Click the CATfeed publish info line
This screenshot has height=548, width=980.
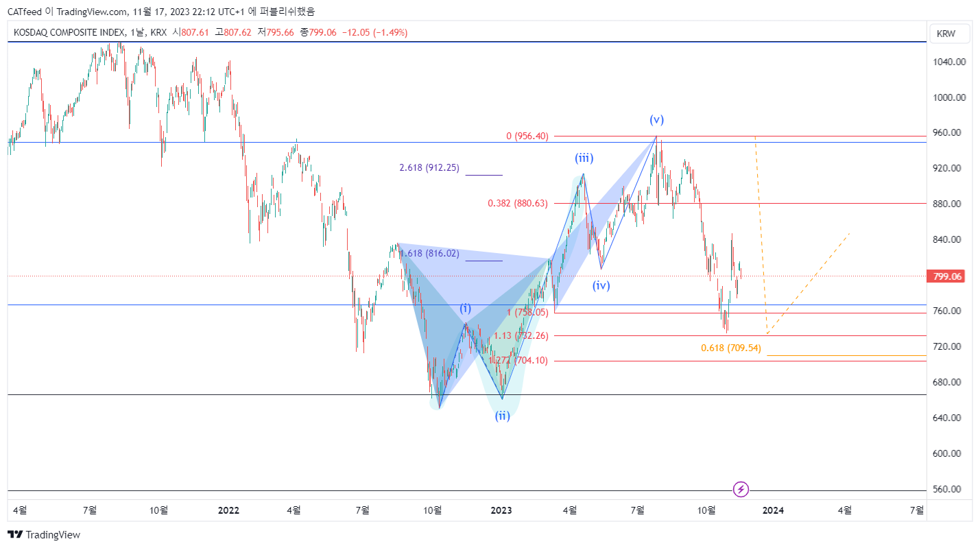pos(163,12)
